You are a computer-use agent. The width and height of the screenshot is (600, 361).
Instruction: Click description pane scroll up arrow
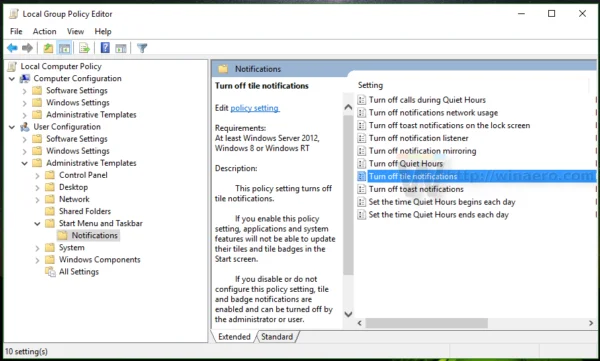348,107
